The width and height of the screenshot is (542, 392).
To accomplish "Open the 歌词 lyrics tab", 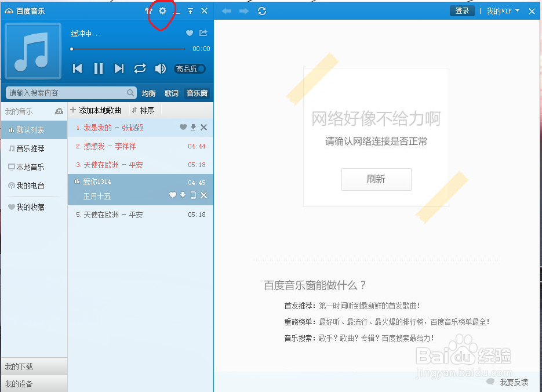I will click(x=172, y=93).
